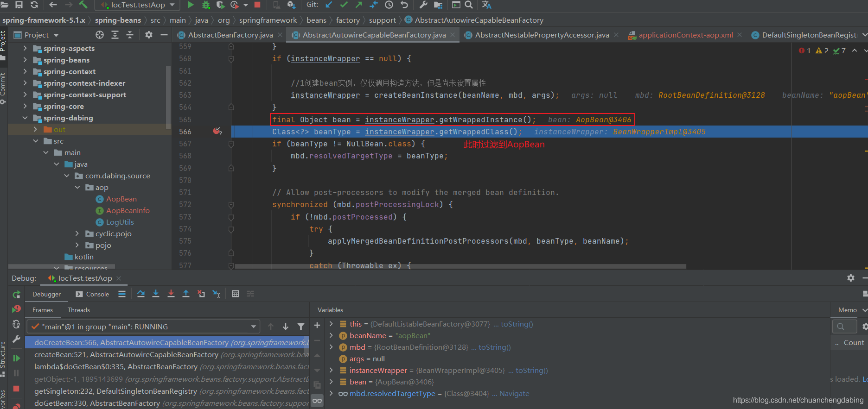The height and width of the screenshot is (409, 868).
Task: Switch to the Threads tab
Action: [x=79, y=310]
